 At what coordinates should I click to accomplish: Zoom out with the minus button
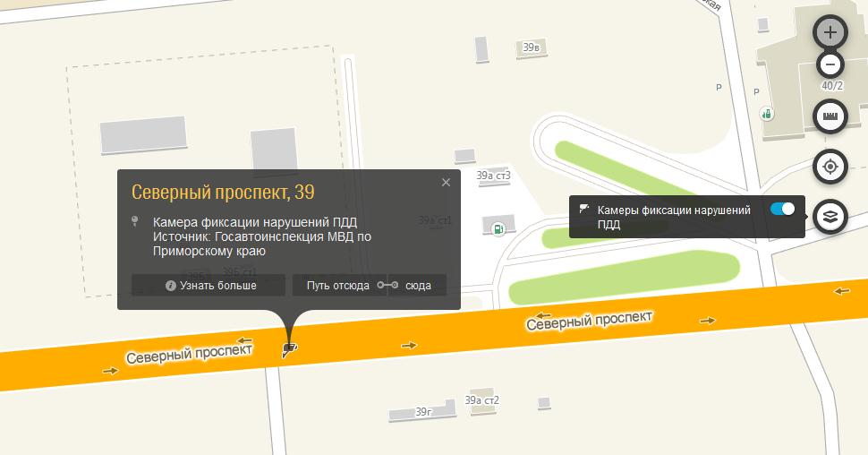click(x=830, y=64)
